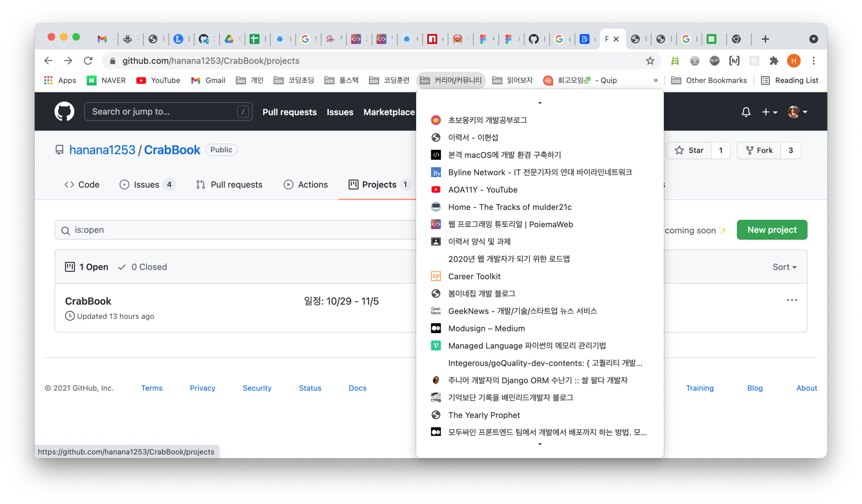The width and height of the screenshot is (862, 504).
Task: Click the Chrome extensions puzzle icon
Action: coord(774,61)
